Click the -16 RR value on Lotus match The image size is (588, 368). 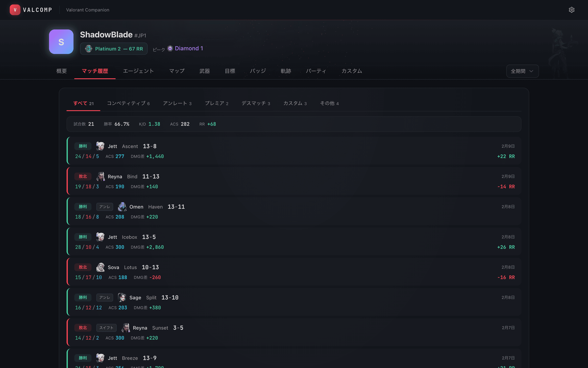coord(506,277)
